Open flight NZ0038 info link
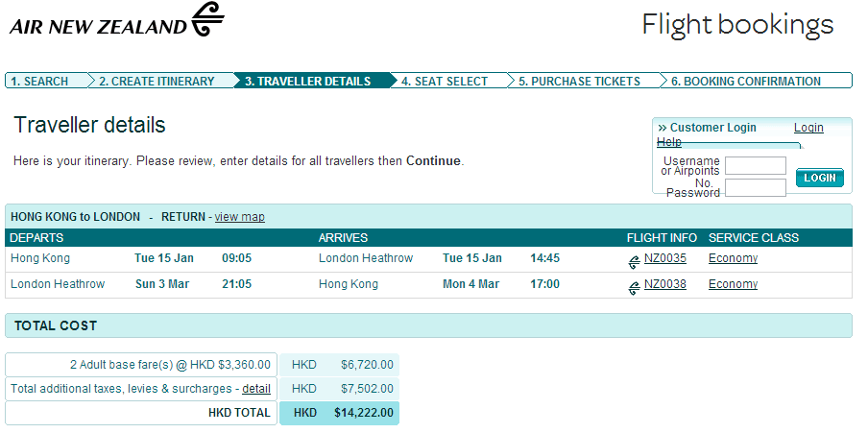 [x=665, y=284]
